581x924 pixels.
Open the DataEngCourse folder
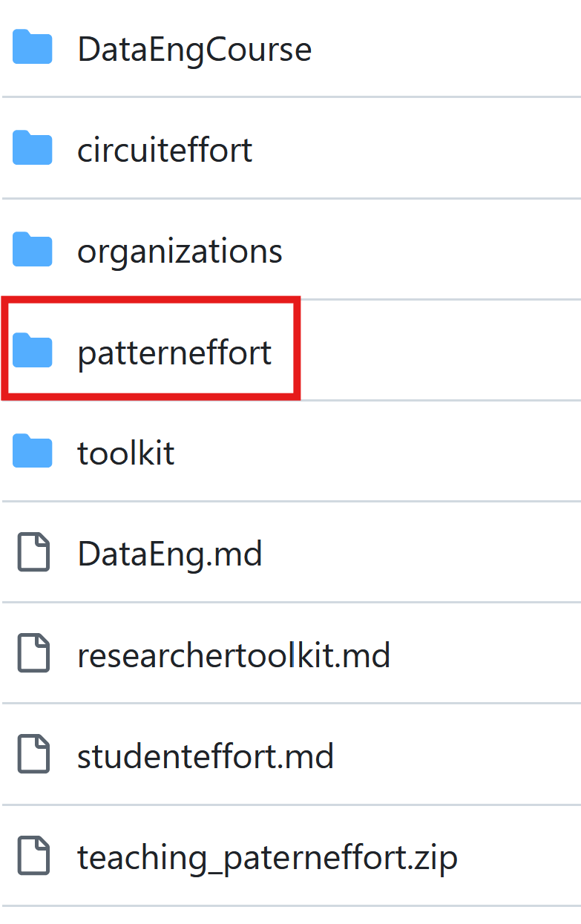[194, 47]
